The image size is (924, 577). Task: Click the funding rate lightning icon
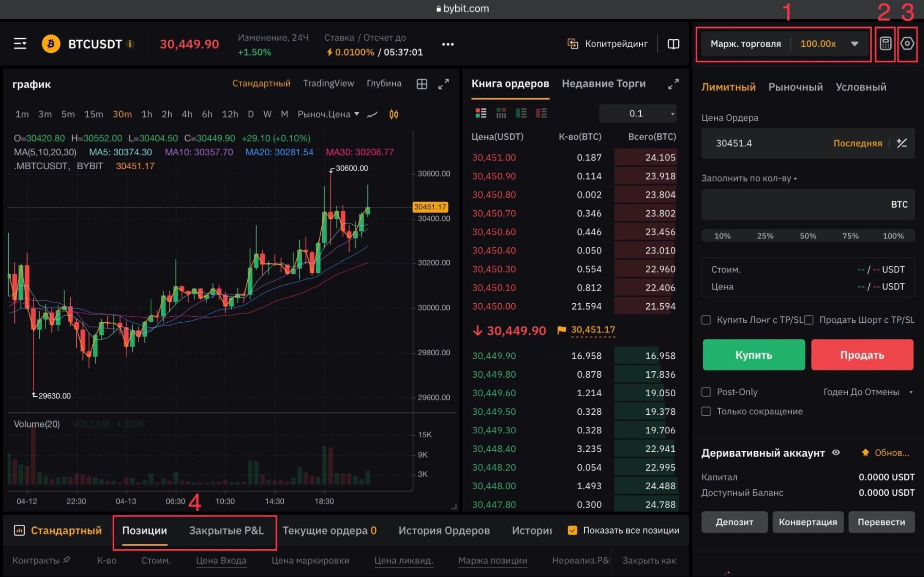(330, 52)
